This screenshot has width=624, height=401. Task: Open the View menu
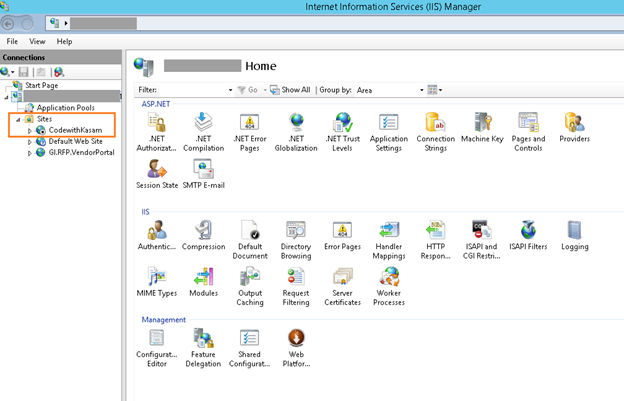tap(37, 41)
